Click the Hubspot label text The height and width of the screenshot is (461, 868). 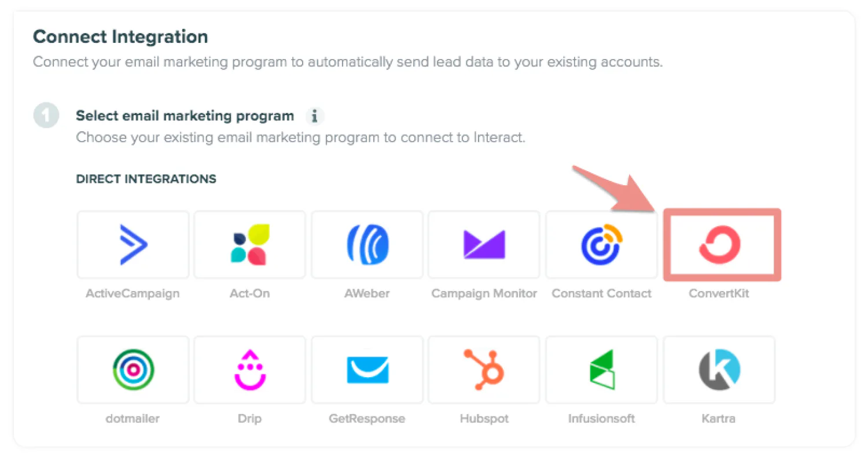point(484,418)
